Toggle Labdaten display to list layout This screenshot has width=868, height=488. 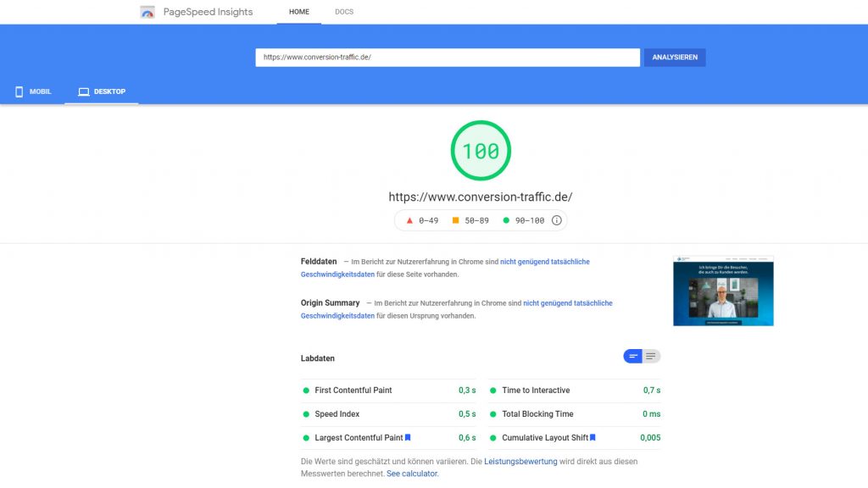649,356
